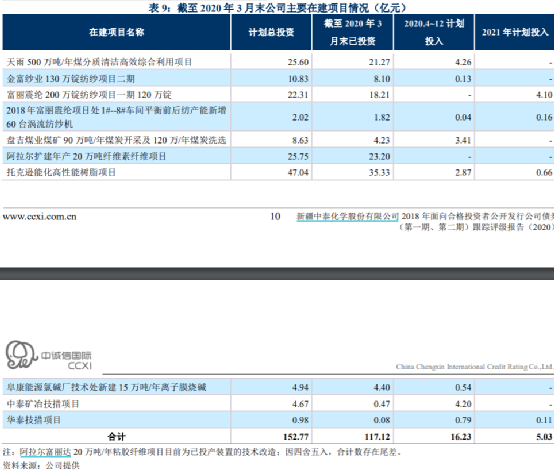Viewport: 554px width, 471px height.
Task: Select row 富丽震纶 200 万锭纺纱项目一期
Action: pyautogui.click(x=278, y=95)
